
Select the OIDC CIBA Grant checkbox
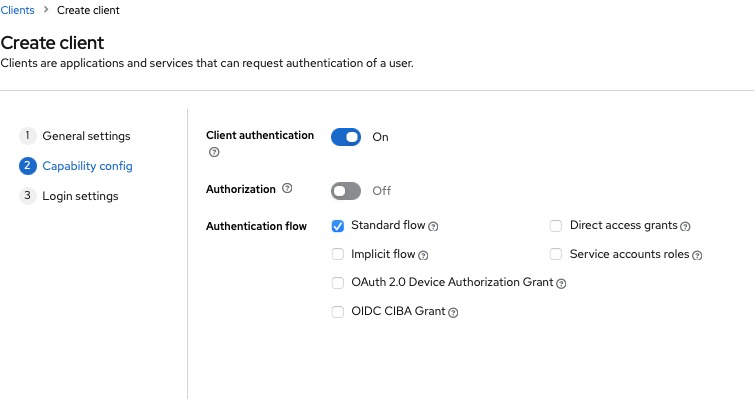pos(338,312)
